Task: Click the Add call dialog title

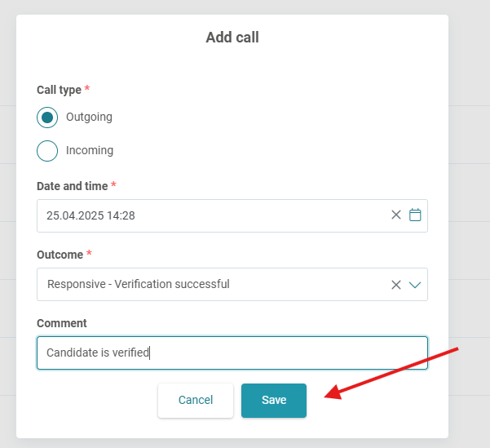Action: (232, 38)
